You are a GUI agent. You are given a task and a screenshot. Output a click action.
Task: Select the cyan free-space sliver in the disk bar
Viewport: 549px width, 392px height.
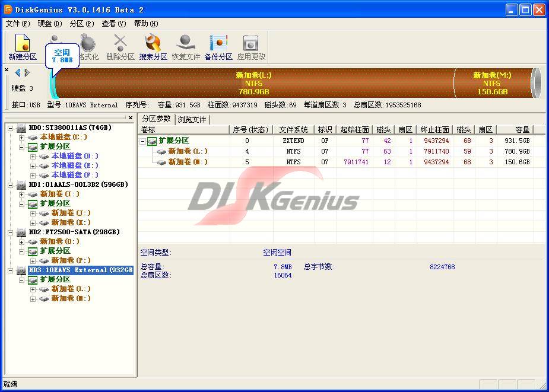tap(53, 83)
